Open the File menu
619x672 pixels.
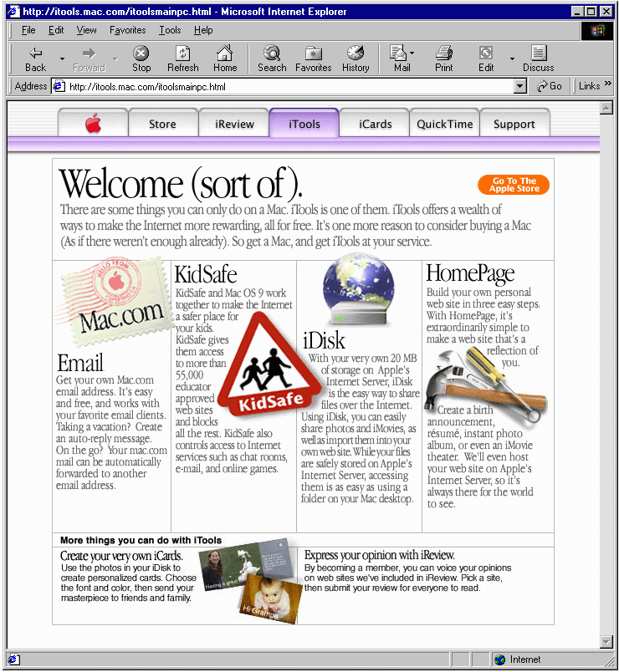28,30
